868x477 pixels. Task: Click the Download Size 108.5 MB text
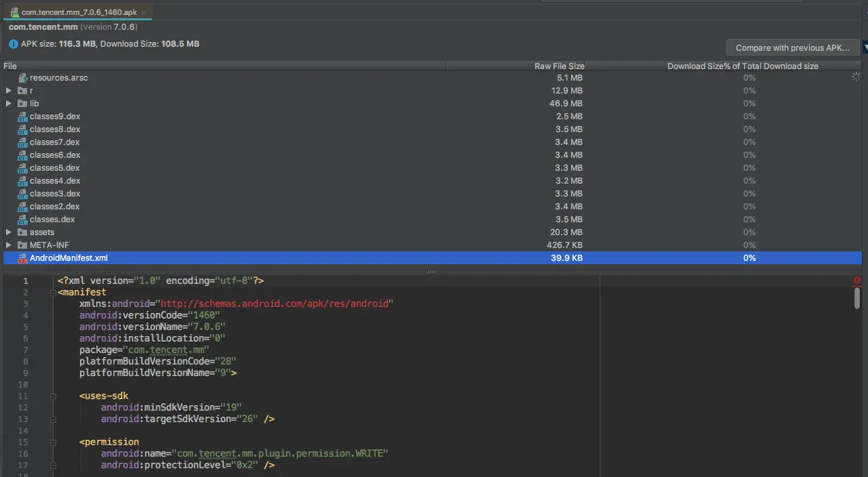coord(150,44)
